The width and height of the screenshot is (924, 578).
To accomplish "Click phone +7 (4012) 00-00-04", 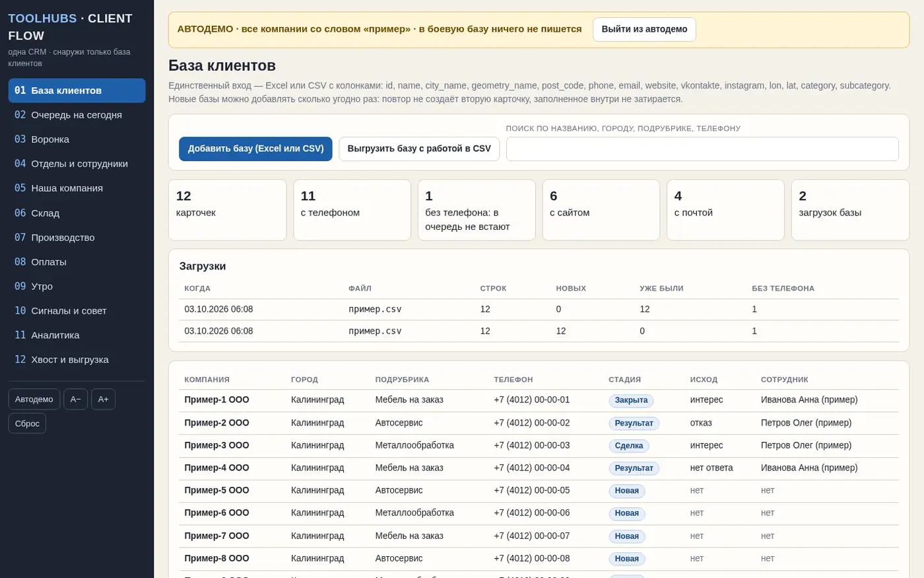I will click(x=532, y=468).
